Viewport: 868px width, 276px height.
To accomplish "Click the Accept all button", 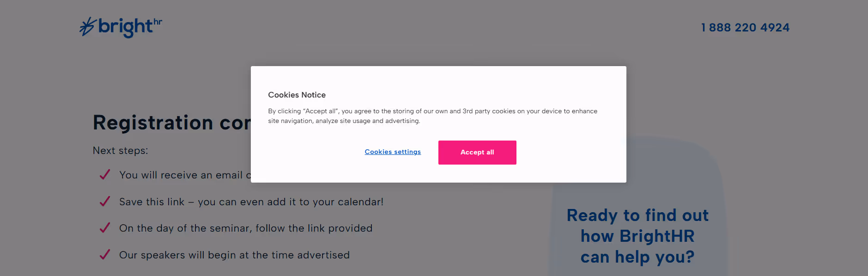I will click(477, 153).
